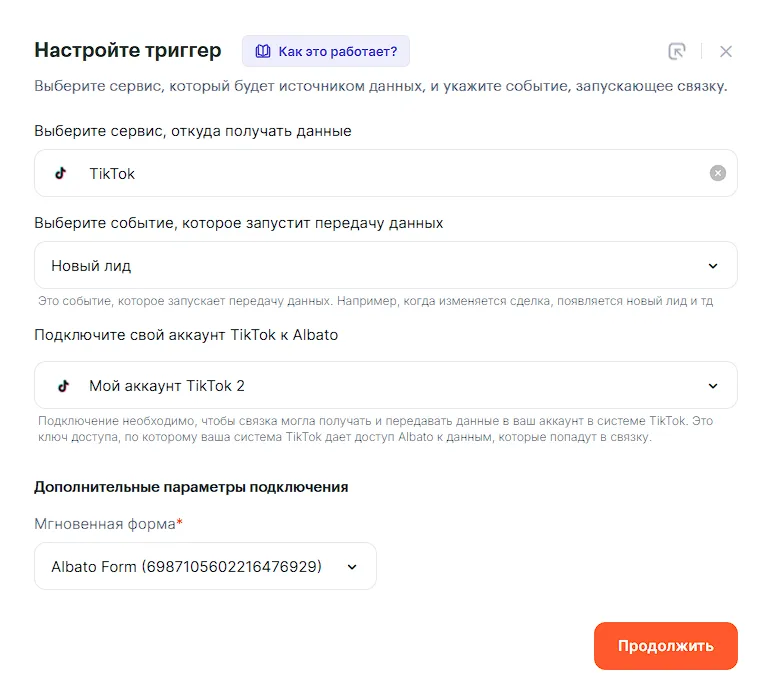Click the Настройте триггер heading

(x=127, y=50)
